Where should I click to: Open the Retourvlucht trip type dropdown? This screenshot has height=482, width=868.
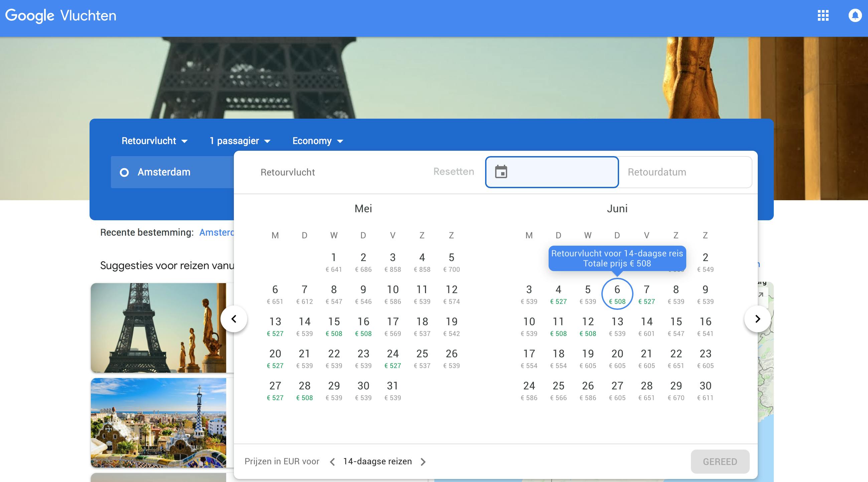(154, 141)
